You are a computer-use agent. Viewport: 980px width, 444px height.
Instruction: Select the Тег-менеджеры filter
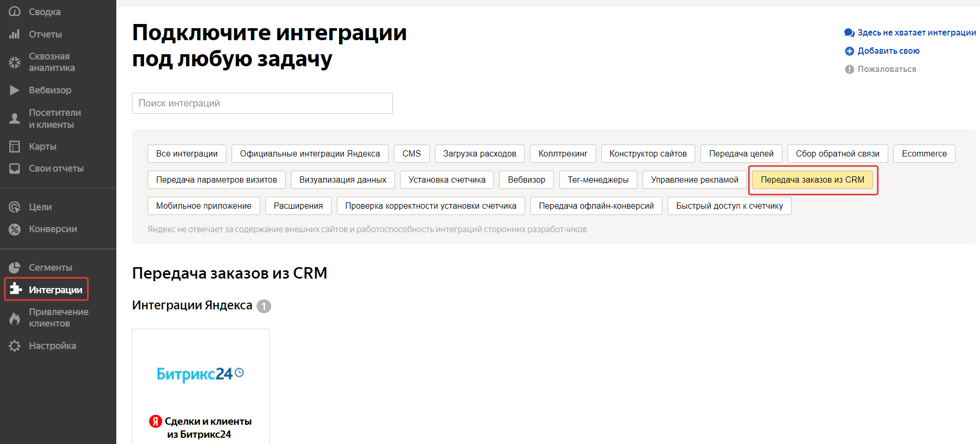(x=598, y=180)
